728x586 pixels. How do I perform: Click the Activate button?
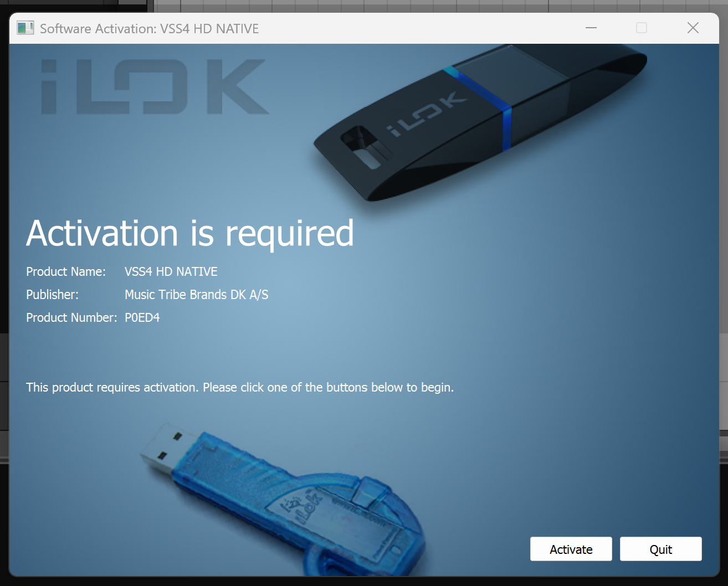coord(571,549)
